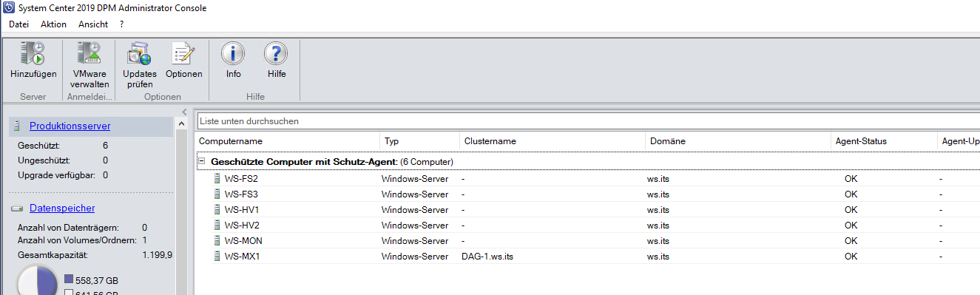Open the Ansicht menu
The width and height of the screenshot is (980, 295).
(x=93, y=24)
